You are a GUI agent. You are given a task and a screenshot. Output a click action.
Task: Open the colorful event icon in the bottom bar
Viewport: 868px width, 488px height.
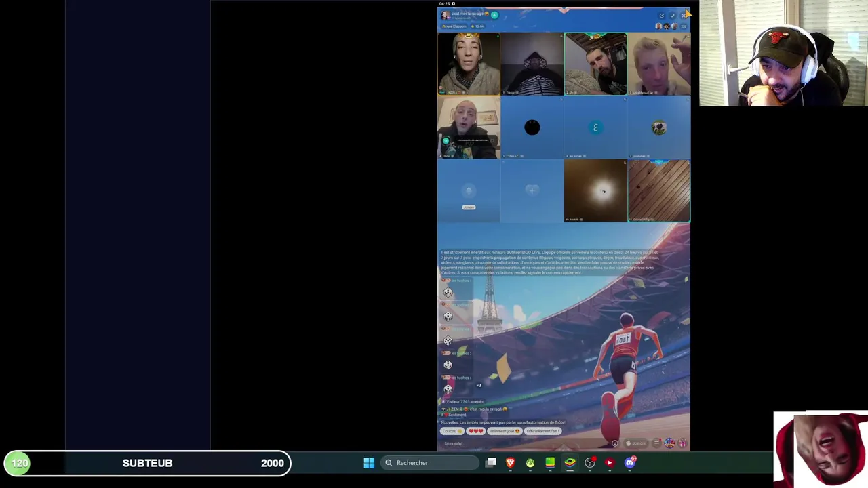(x=669, y=443)
